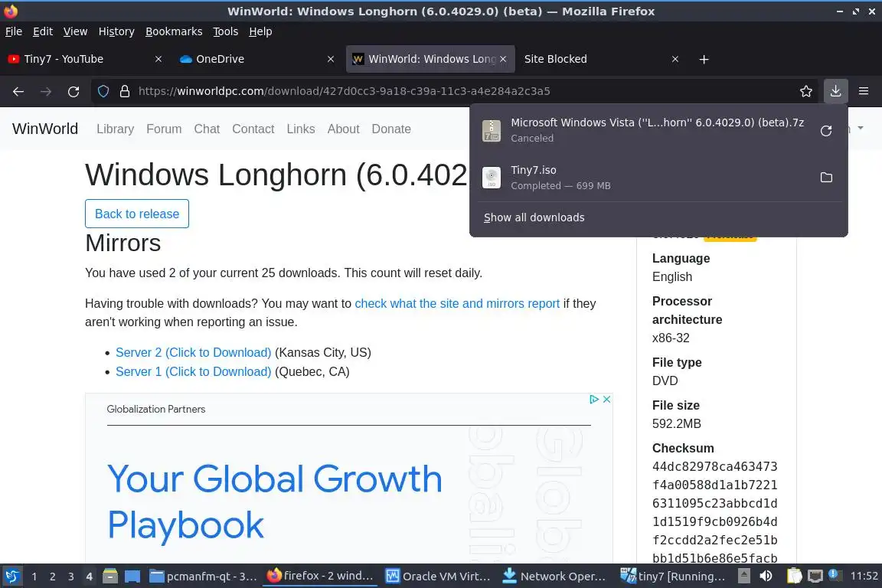This screenshot has width=882, height=588.
Task: Open the Contact page link
Action: [x=253, y=129]
